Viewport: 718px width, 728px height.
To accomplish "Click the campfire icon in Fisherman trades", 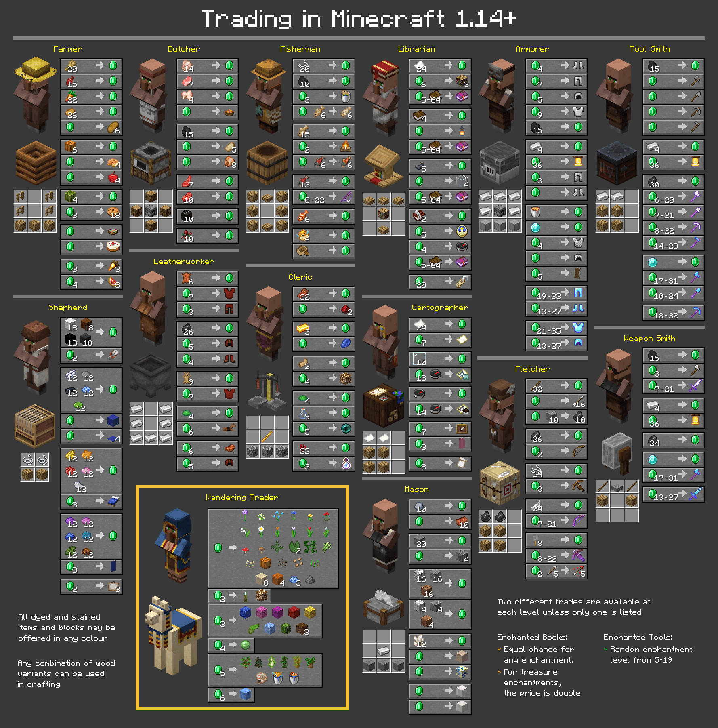I will (x=346, y=146).
